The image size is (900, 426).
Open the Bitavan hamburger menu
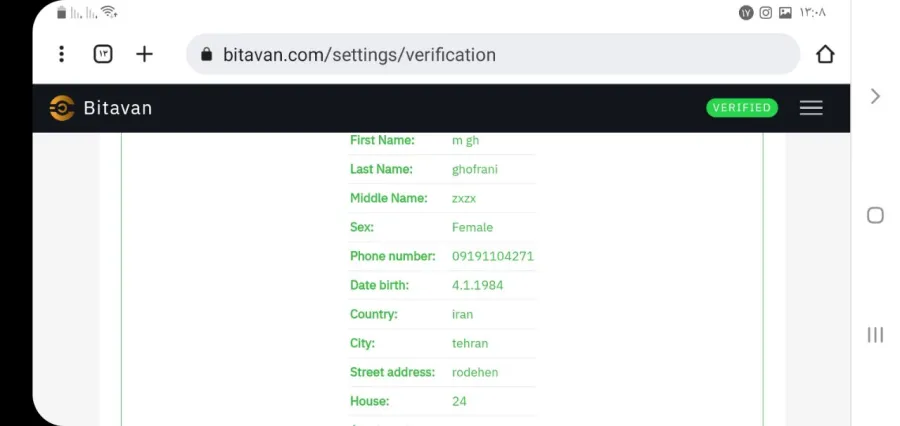tap(811, 107)
